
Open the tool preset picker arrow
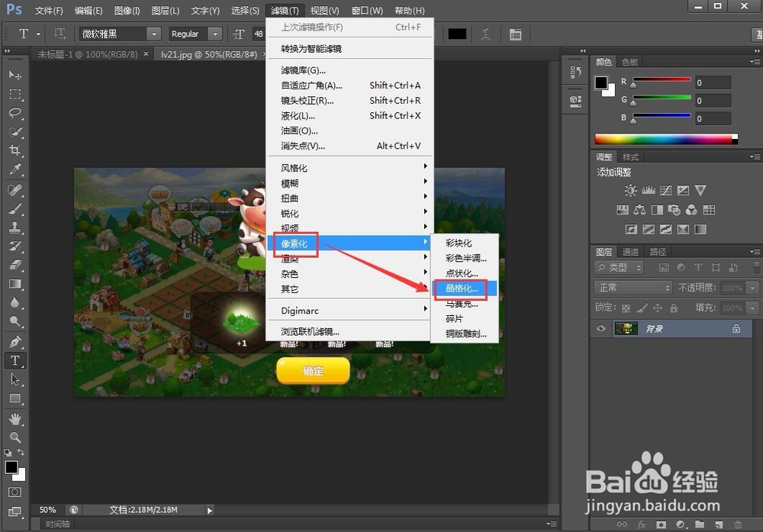(38, 34)
